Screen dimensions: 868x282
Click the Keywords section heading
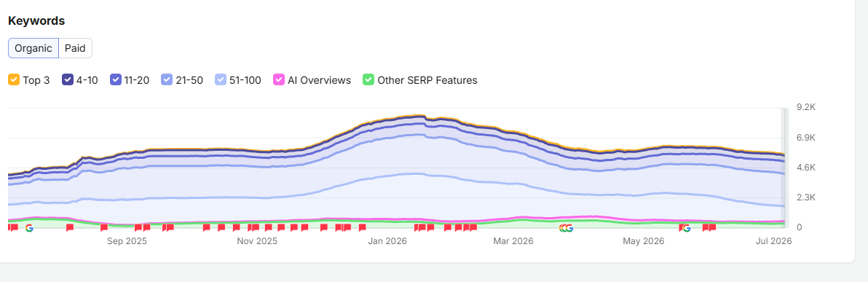pos(36,21)
